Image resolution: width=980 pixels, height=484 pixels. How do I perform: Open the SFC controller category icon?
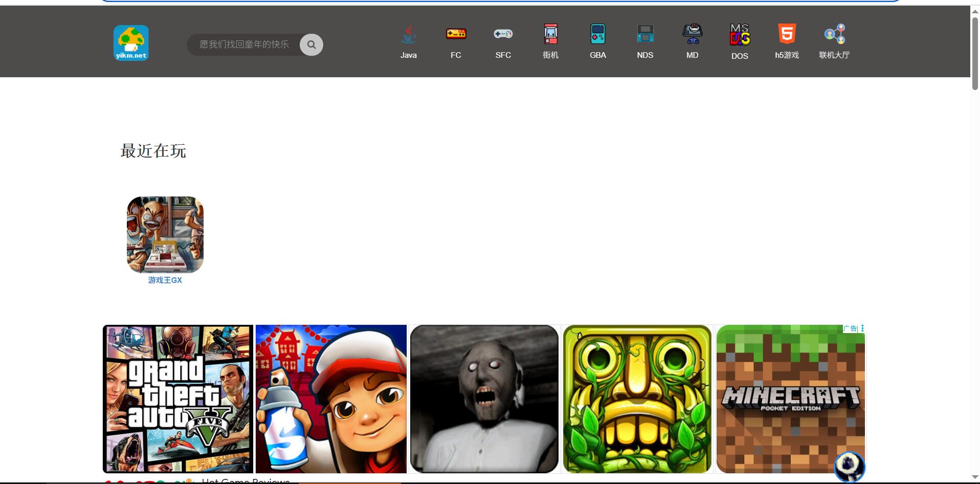coord(503,34)
